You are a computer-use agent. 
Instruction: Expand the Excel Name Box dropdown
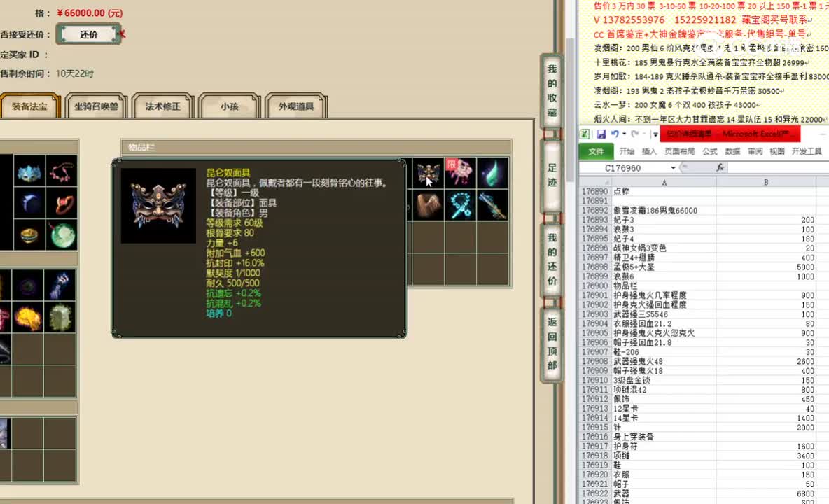click(x=673, y=168)
